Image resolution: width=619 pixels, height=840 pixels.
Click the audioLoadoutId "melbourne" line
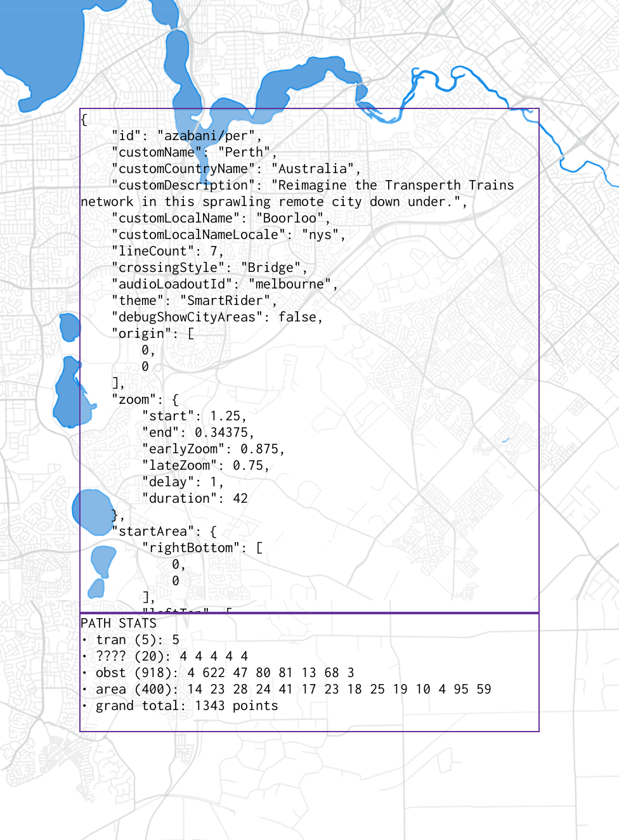click(x=225, y=284)
